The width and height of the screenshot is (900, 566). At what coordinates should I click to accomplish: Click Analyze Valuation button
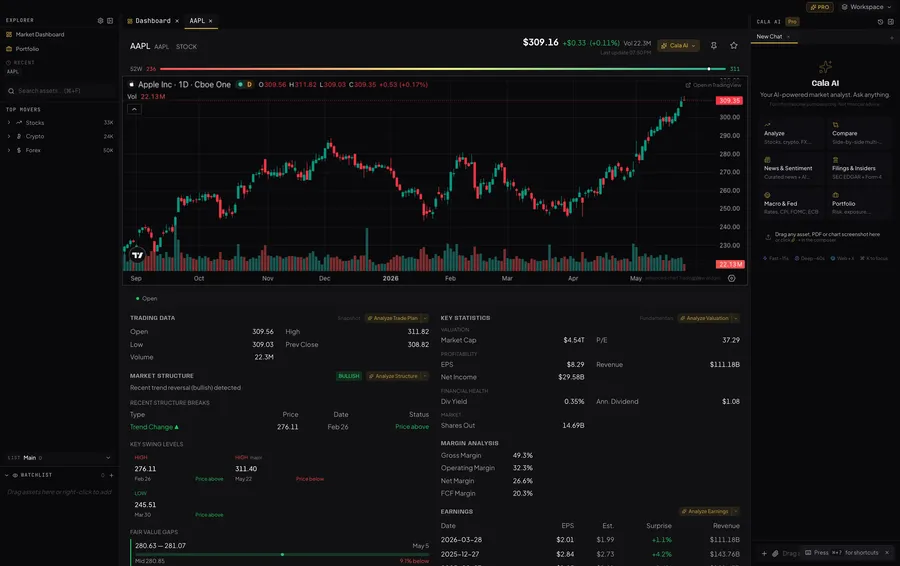(704, 318)
